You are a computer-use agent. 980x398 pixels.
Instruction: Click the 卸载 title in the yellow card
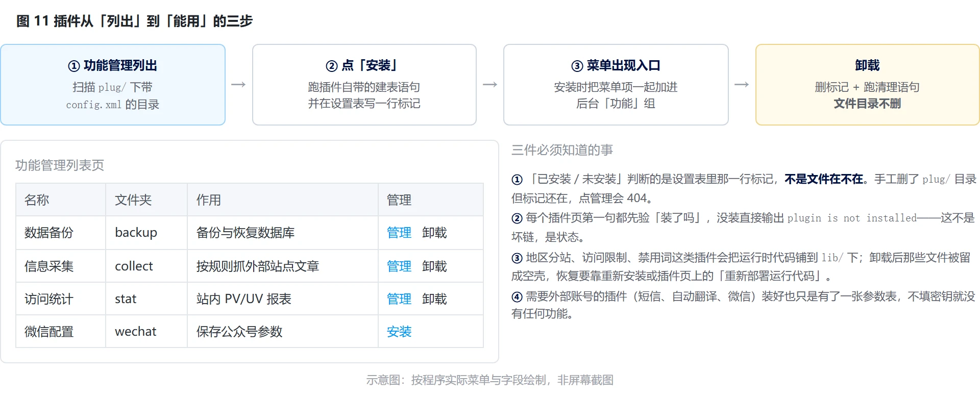(867, 66)
